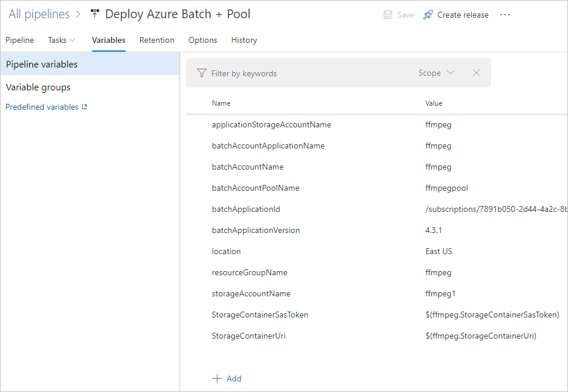The image size is (568, 392).
Task: Select Variable groups in sidebar
Action: tap(38, 87)
